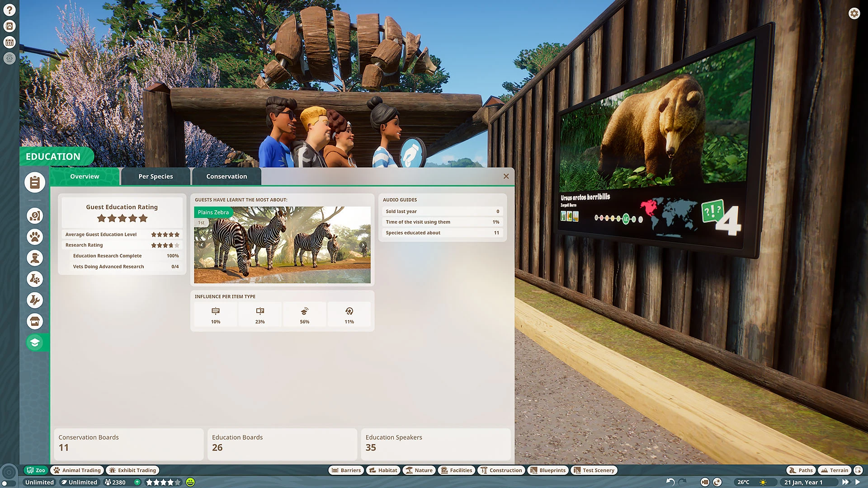Screen dimensions: 868x488
Task: Flip the bottom-left switch toggle
Action: click(9, 483)
